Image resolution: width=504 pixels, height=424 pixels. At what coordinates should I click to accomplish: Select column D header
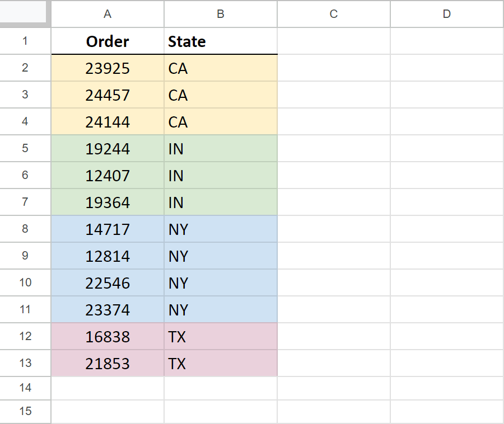pos(446,15)
